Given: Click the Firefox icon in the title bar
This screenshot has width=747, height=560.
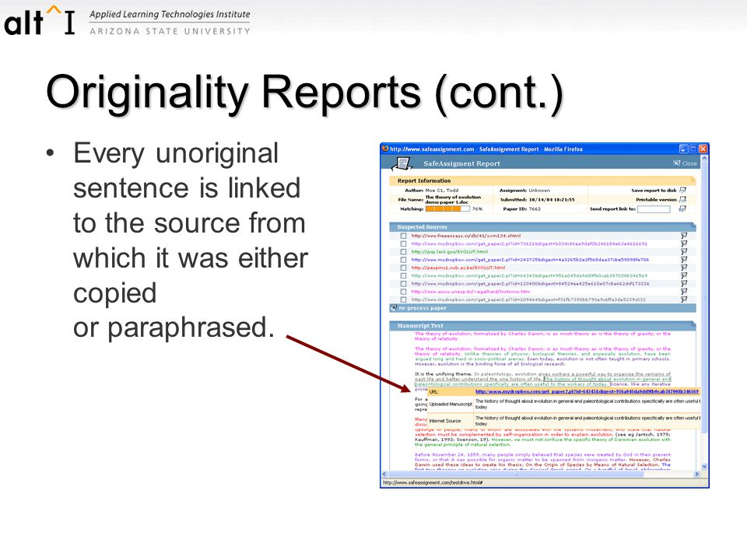Looking at the screenshot, I should pos(385,149).
